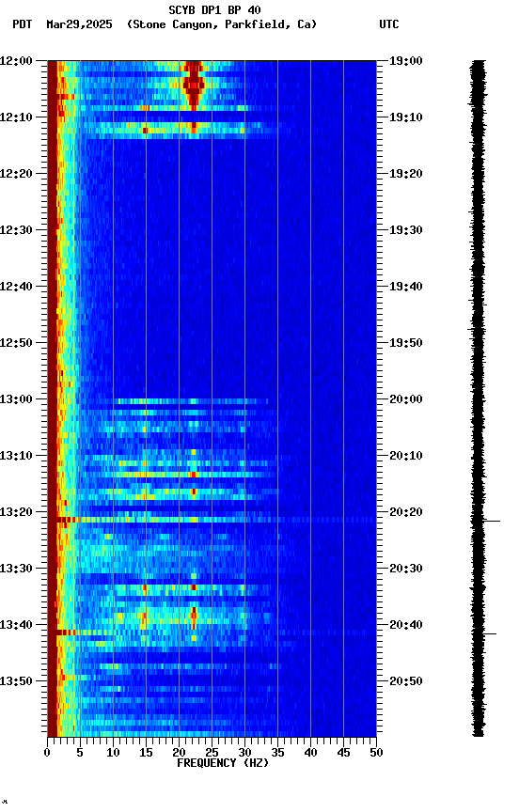Click the seismogram spike near 20:41 UTC
The image size is (519, 812).
[488, 633]
